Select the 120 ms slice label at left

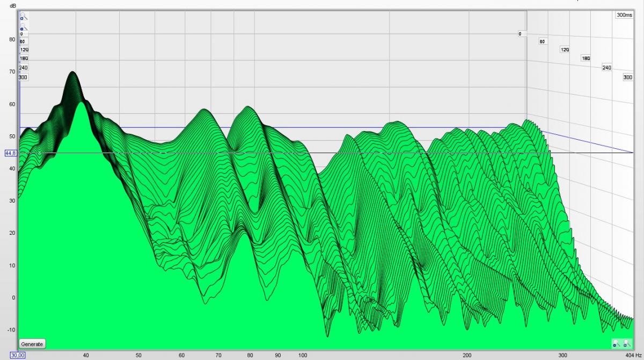(x=24, y=49)
